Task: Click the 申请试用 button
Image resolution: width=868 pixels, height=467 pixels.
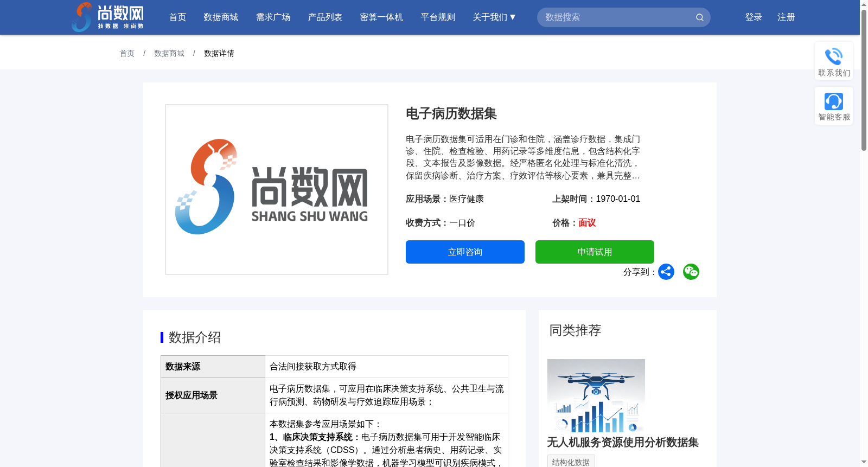Action: 595,252
